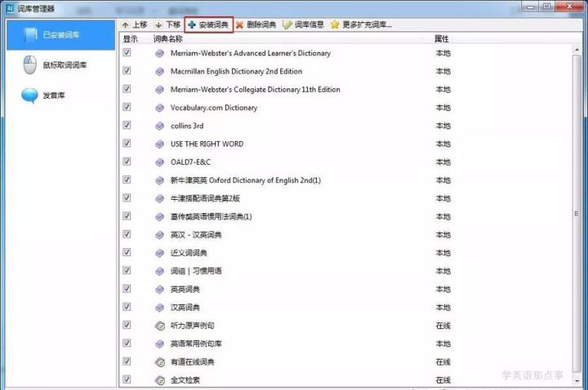Close the 词库管理器 window
The height and width of the screenshot is (390, 588).
pos(569,6)
